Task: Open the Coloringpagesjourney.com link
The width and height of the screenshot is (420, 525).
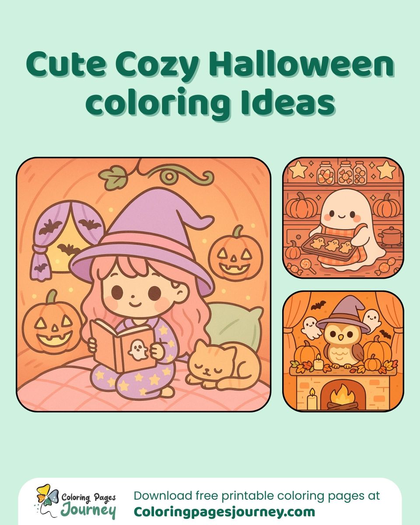Action: pos(224,511)
